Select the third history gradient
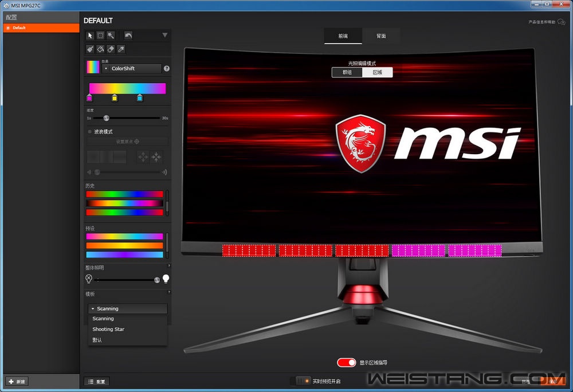 124,212
